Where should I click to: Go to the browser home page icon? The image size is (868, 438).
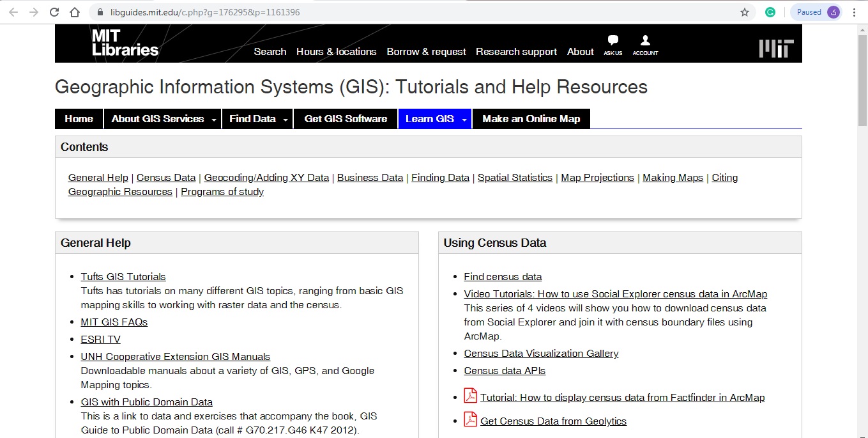coord(75,12)
